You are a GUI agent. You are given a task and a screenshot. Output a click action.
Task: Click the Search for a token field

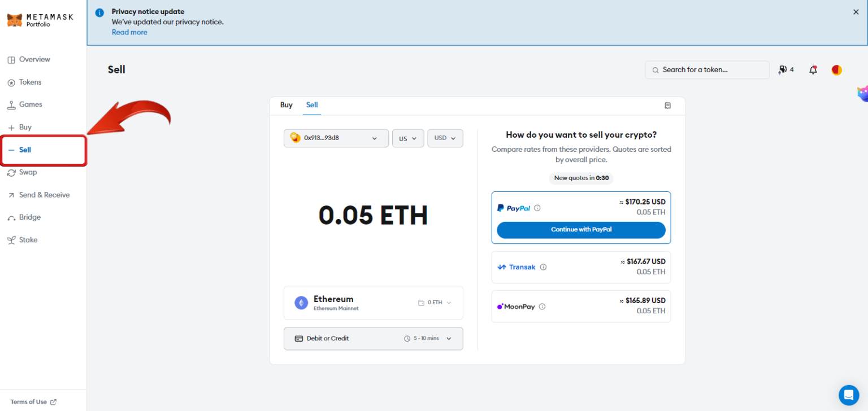coord(706,69)
